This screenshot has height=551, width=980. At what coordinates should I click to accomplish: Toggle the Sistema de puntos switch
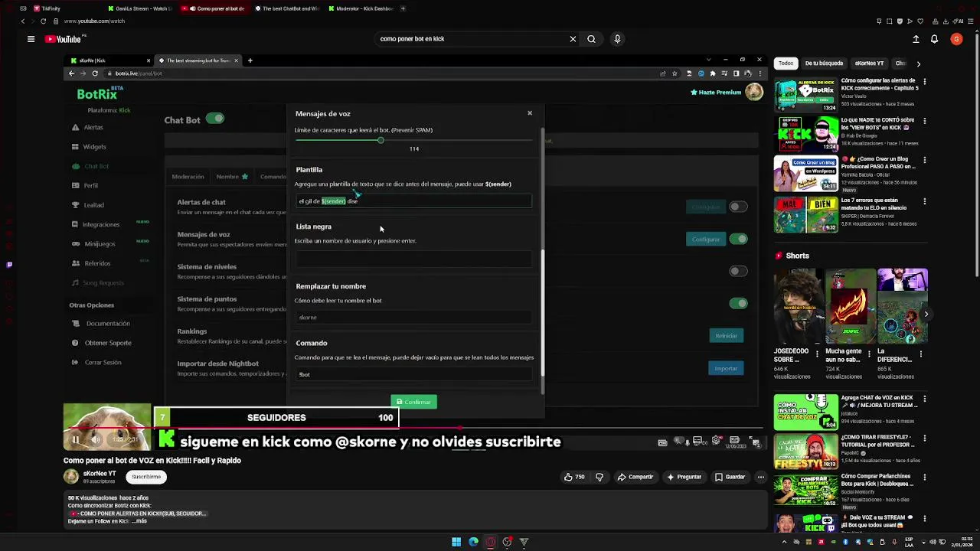[x=738, y=303]
